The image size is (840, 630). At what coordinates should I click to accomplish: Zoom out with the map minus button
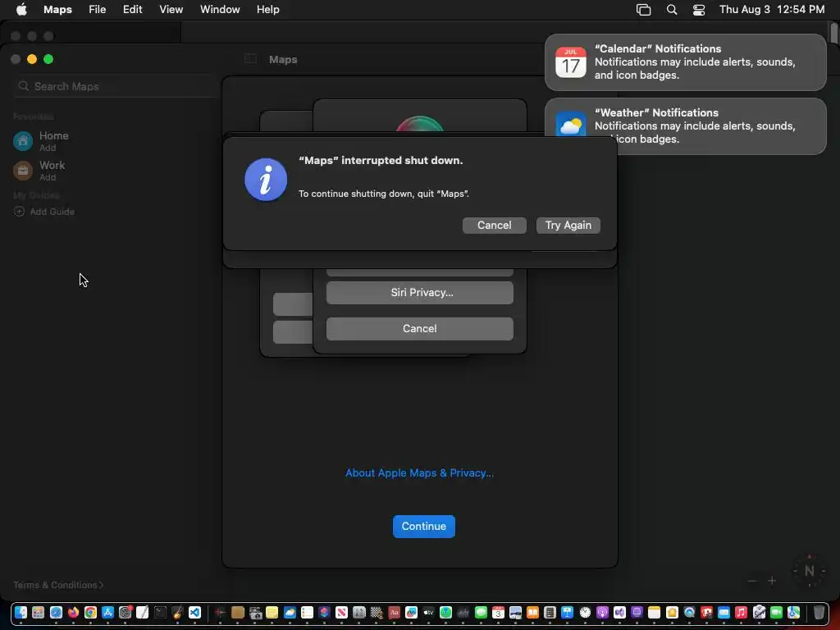(x=752, y=581)
